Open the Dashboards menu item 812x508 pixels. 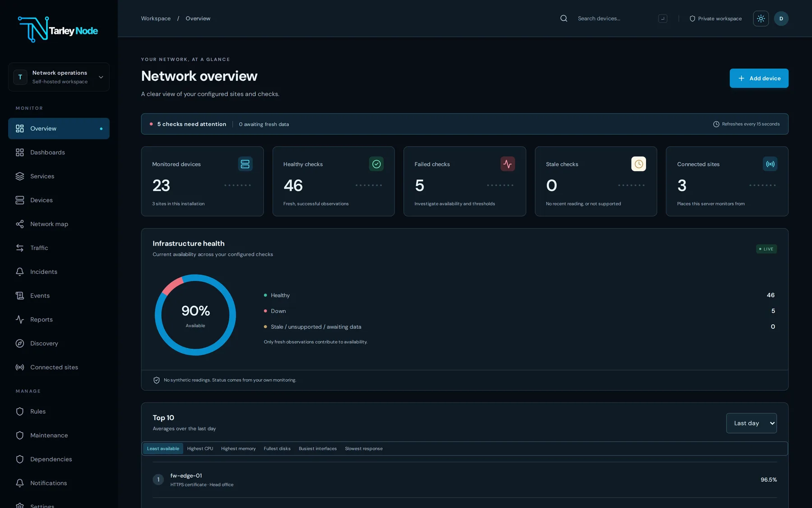(59, 153)
